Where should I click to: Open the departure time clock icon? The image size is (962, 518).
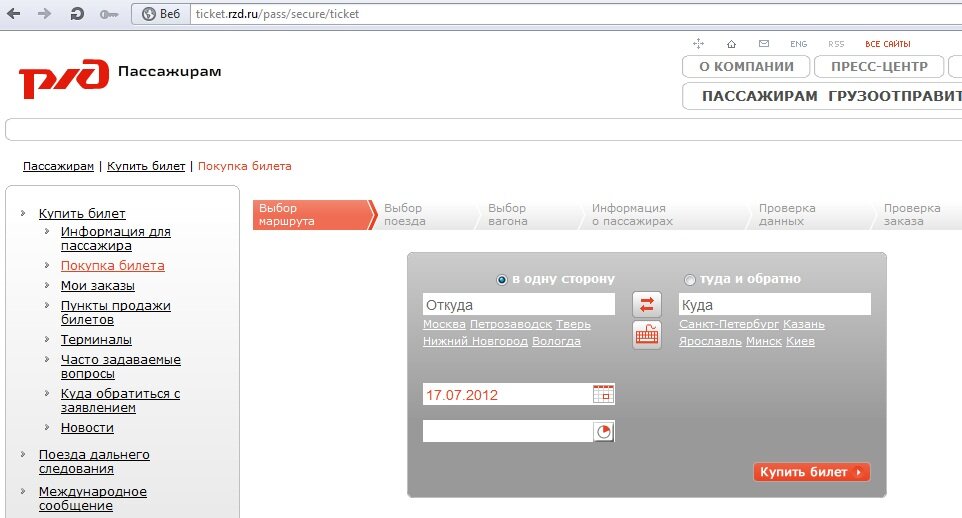tap(604, 431)
